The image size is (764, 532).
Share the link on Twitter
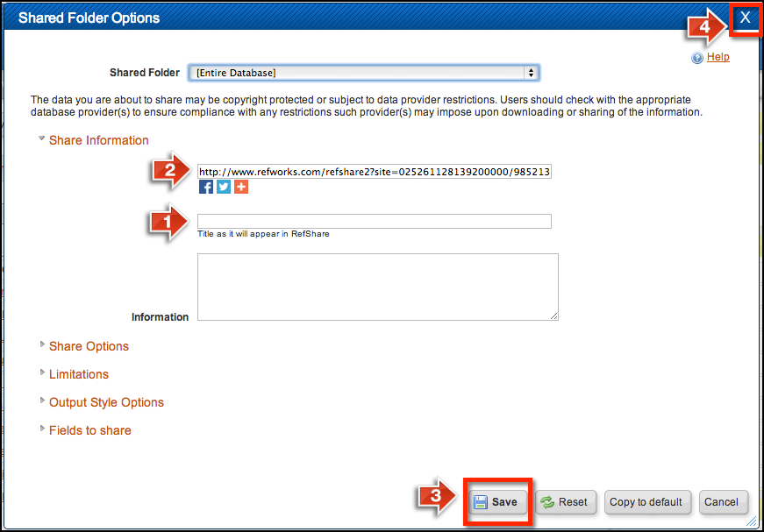pos(224,187)
